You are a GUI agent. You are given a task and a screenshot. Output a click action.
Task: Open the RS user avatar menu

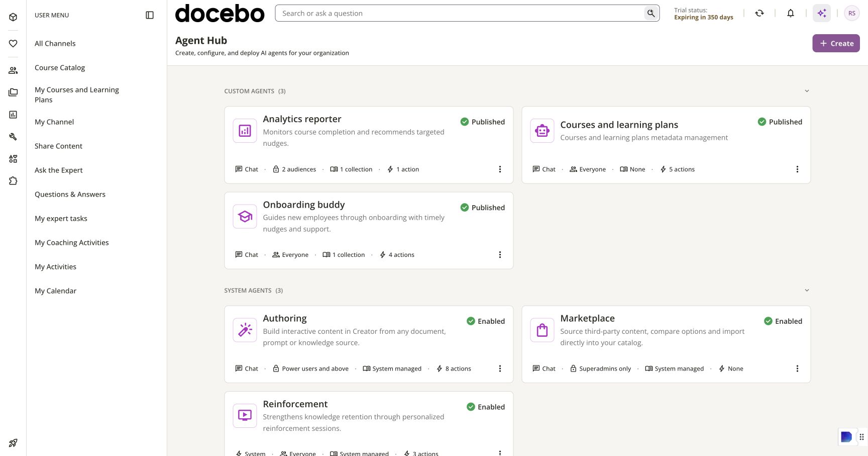(x=852, y=13)
